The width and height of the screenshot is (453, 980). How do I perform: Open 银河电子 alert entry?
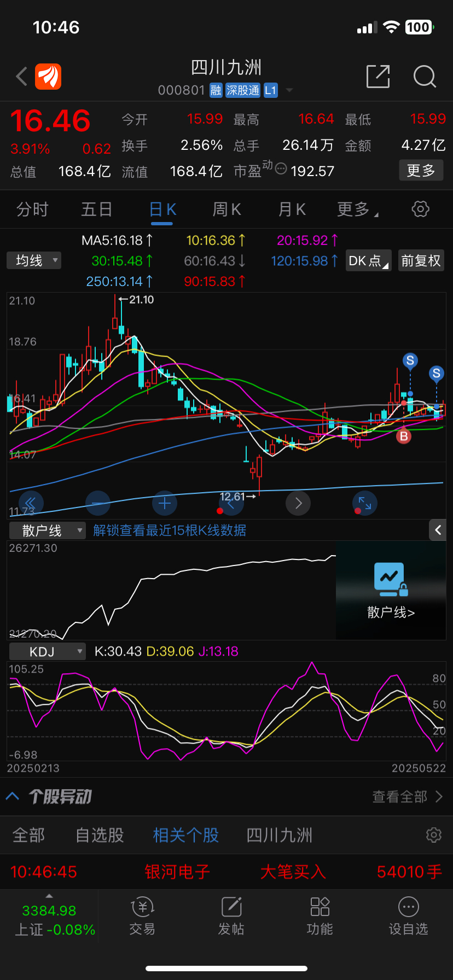[x=177, y=872]
